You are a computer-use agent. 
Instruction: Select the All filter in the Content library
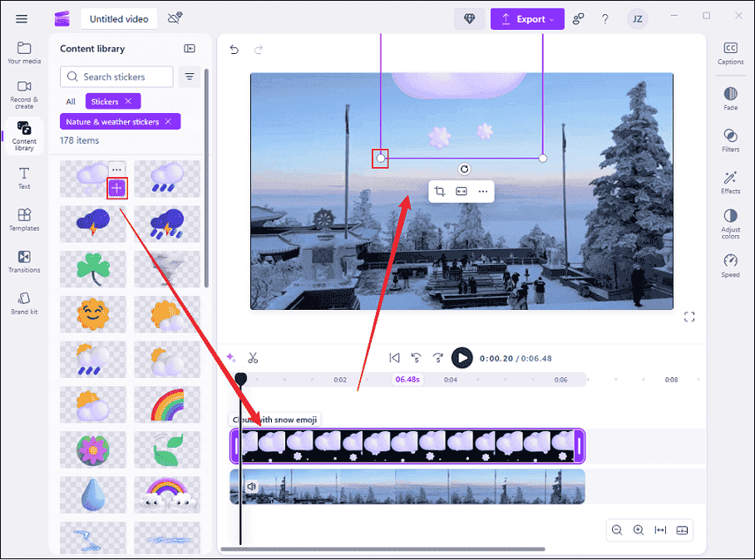click(70, 101)
